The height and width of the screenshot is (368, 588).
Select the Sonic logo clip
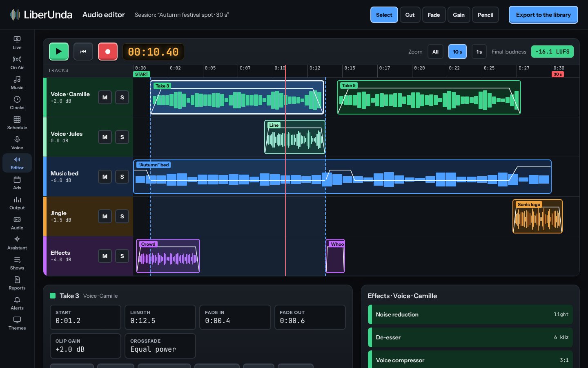[537, 216]
